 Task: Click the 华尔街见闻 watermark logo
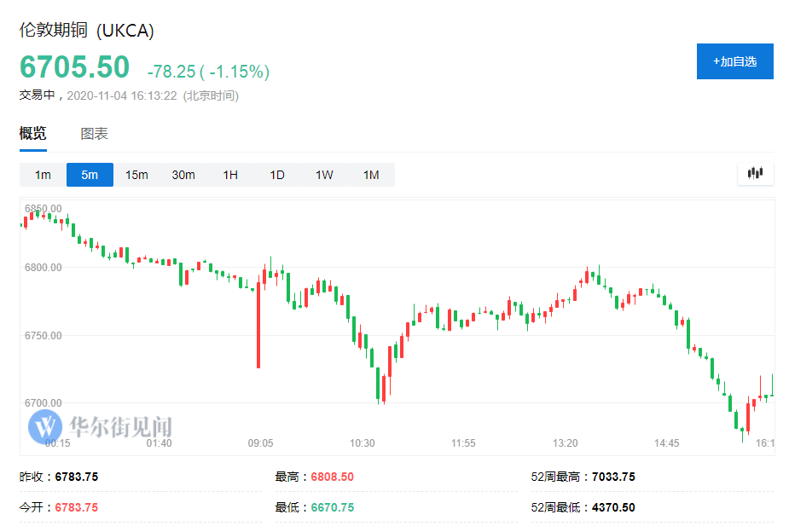(x=101, y=425)
